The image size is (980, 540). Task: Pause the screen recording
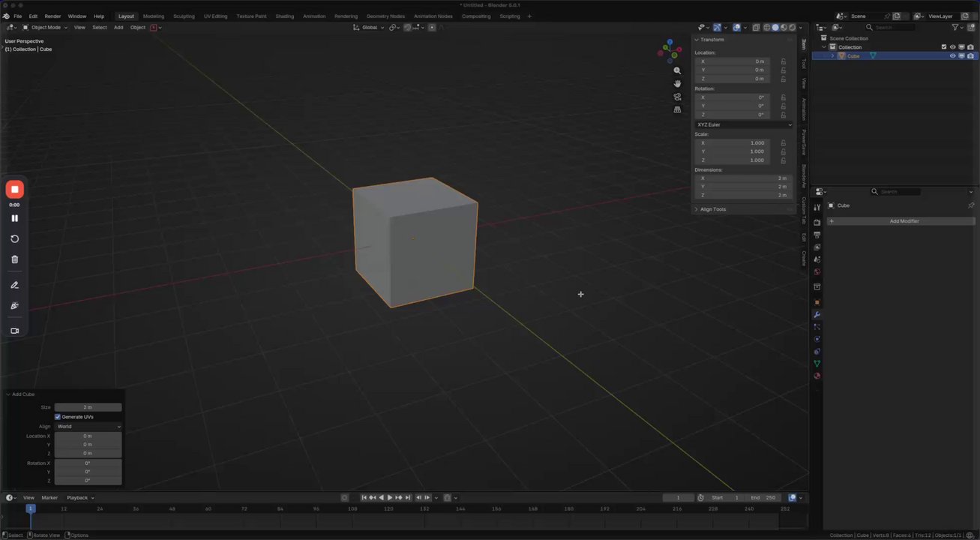(x=14, y=218)
